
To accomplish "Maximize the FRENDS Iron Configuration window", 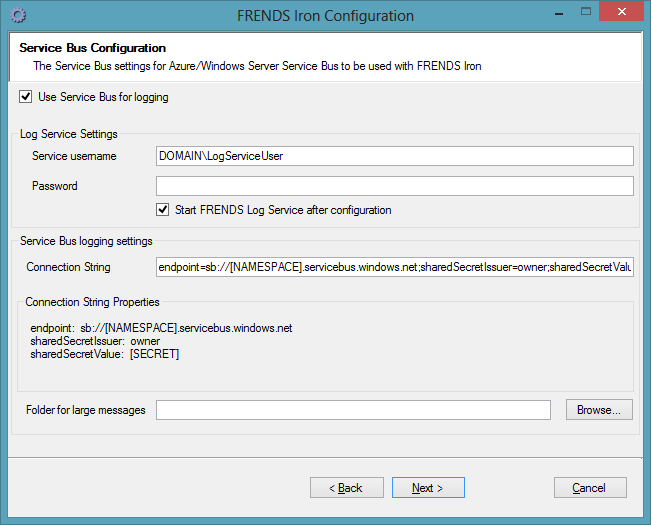I will pyautogui.click(x=586, y=12).
